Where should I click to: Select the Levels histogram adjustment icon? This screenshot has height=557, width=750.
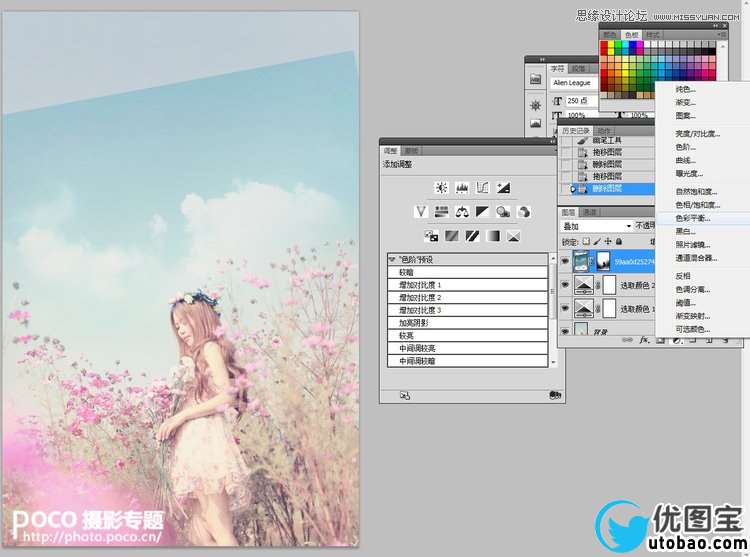tap(462, 187)
